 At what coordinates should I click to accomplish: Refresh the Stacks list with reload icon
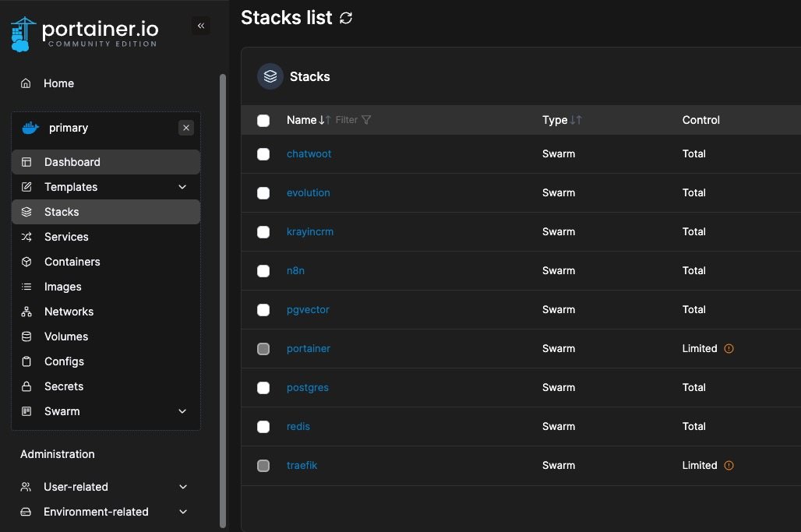(x=346, y=18)
